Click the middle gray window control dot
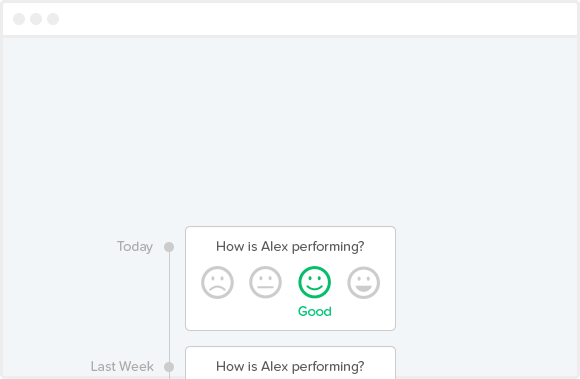 36,19
